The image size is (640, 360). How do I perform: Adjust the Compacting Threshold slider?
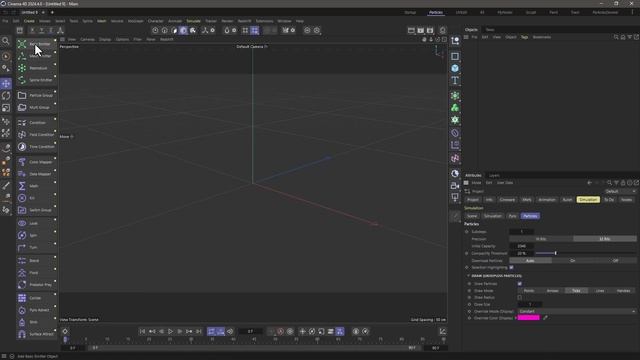tap(586, 253)
